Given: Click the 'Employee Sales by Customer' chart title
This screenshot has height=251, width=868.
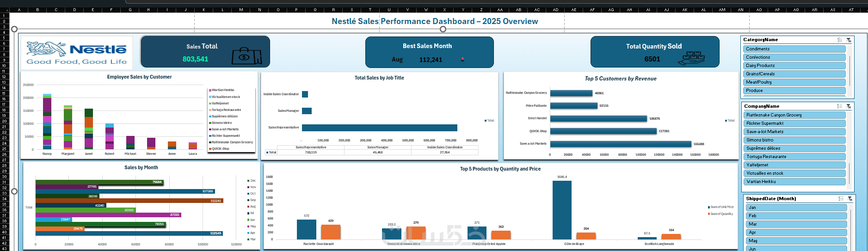Looking at the screenshot, I should (x=139, y=77).
